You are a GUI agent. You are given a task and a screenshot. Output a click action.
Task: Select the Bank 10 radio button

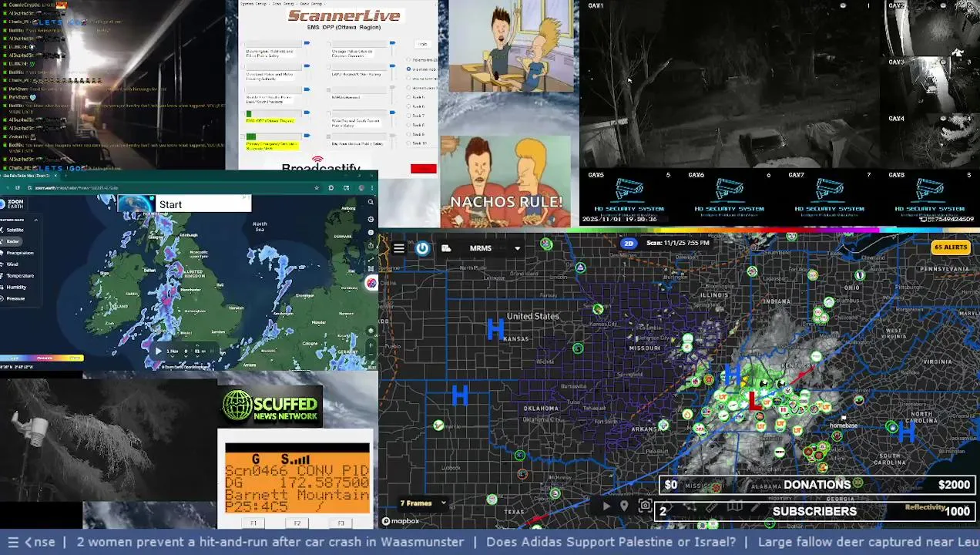click(x=408, y=143)
